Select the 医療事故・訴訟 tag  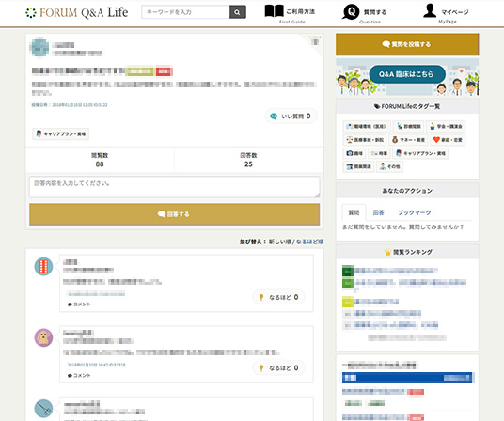[365, 140]
